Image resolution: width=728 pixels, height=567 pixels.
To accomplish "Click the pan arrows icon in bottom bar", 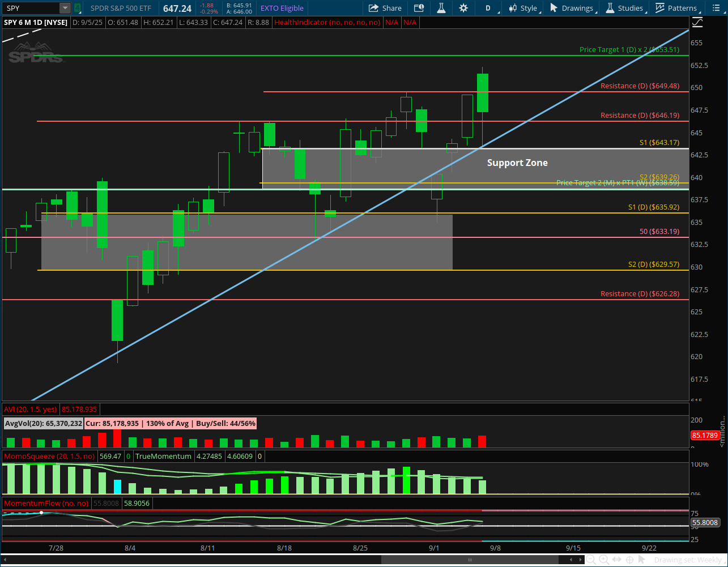I will point(616,560).
